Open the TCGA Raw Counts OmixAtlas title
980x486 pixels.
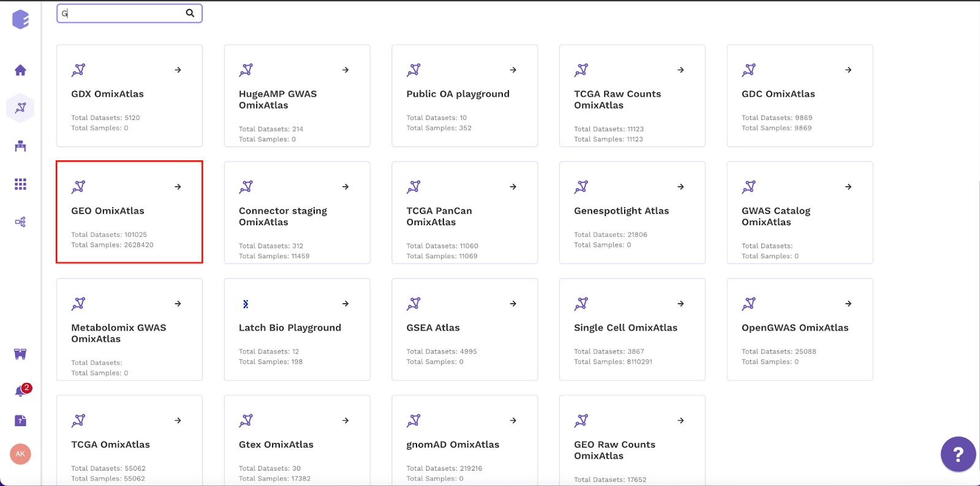[x=617, y=99]
